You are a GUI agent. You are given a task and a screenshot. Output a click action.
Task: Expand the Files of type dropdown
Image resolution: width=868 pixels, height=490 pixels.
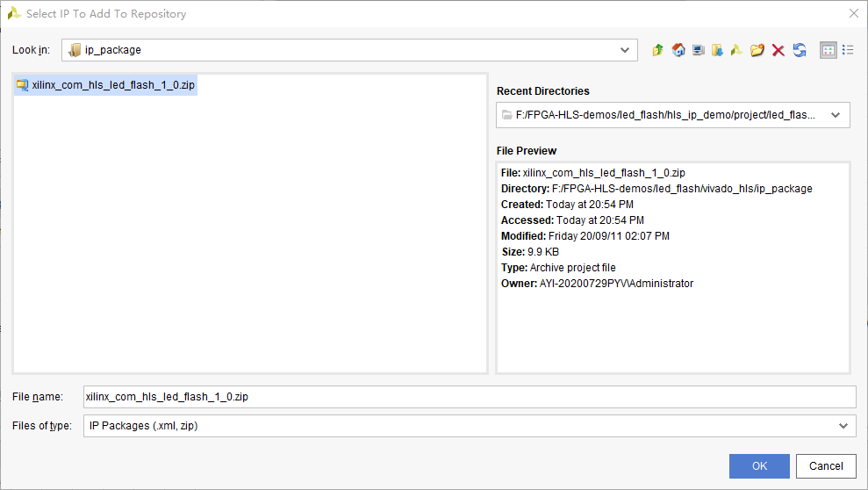(x=843, y=426)
